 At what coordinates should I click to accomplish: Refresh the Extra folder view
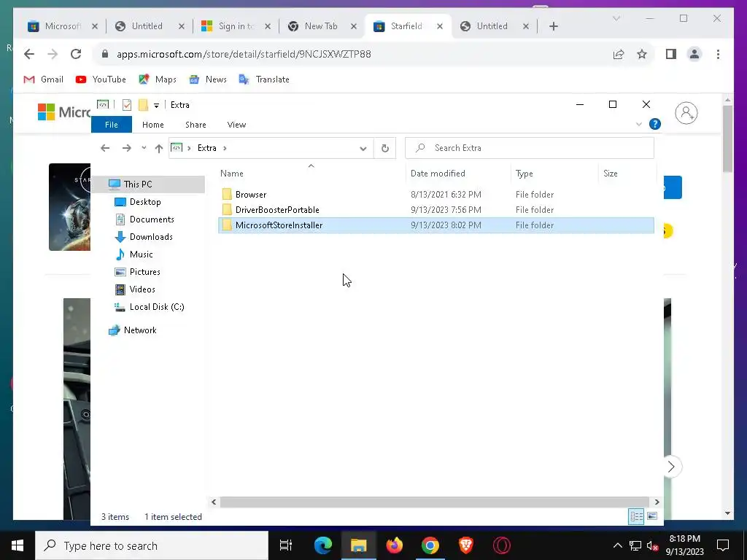point(385,148)
